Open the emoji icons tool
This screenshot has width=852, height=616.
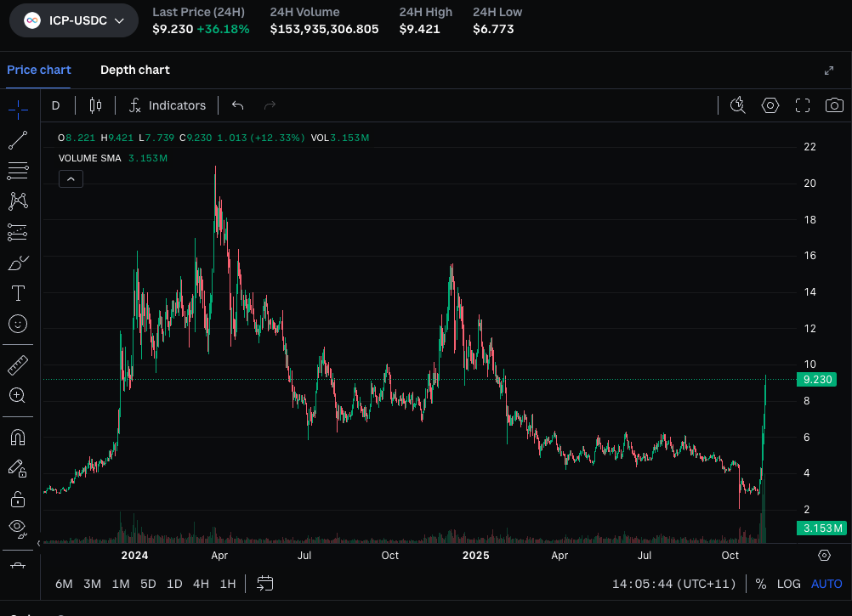[18, 324]
